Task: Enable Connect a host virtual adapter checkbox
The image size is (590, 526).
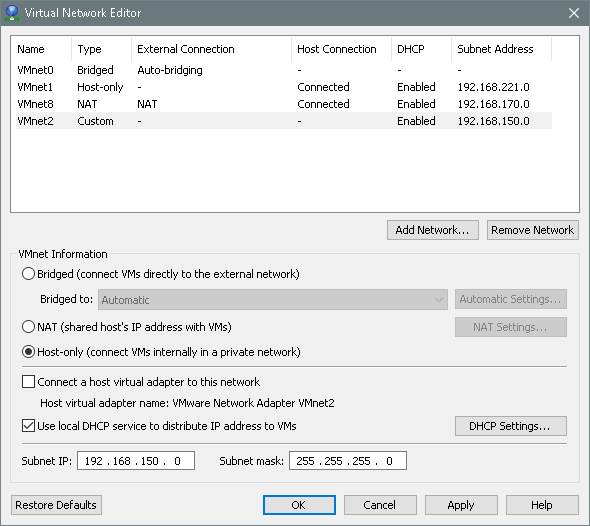Action: pos(29,382)
